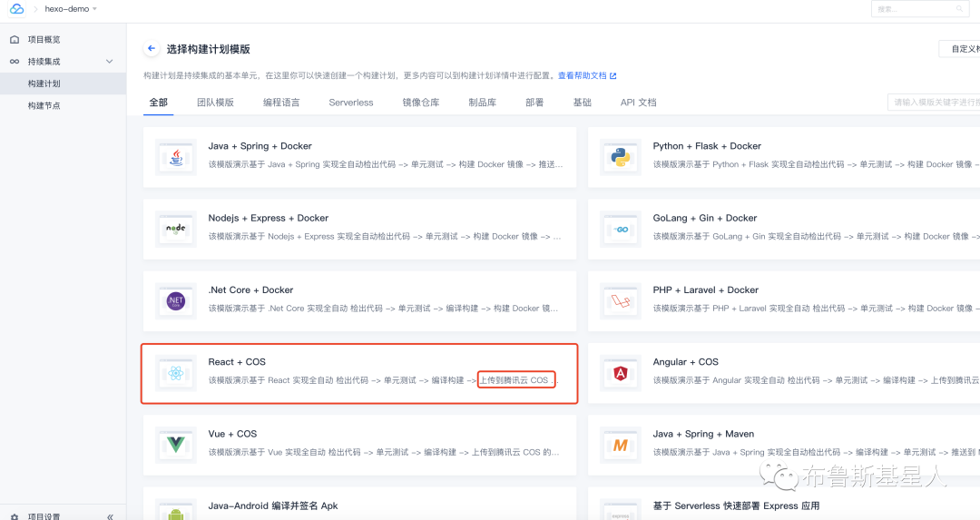Select the .Net Core + Docker template title
The height and width of the screenshot is (520, 980).
pyautogui.click(x=250, y=289)
